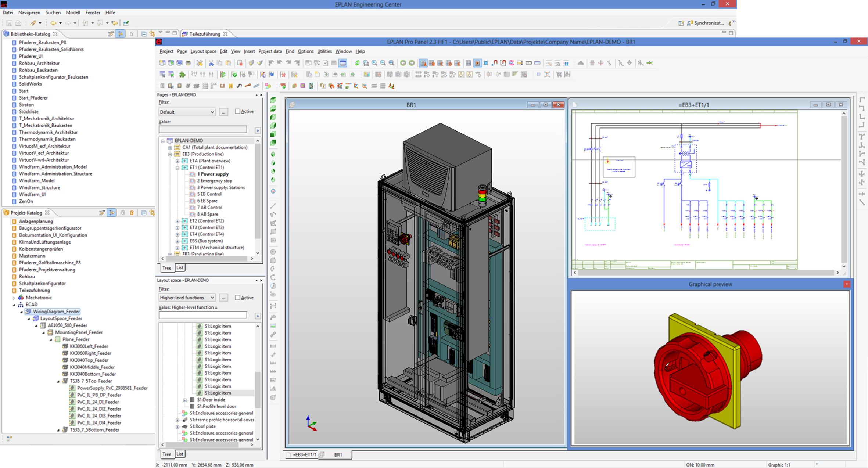
Task: Enable Active checkbox in Pages filter
Action: click(x=237, y=111)
